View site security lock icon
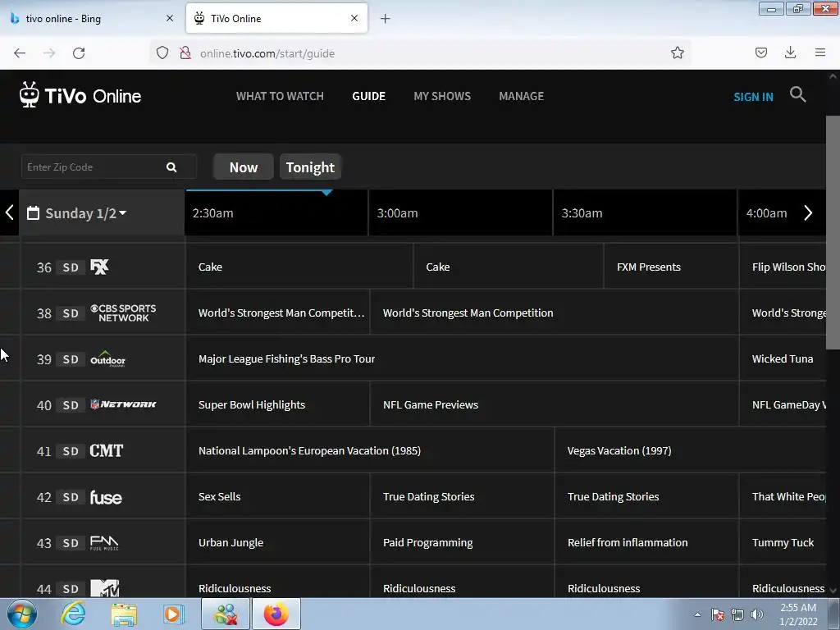Screen dimensions: 840x630 pos(185,52)
